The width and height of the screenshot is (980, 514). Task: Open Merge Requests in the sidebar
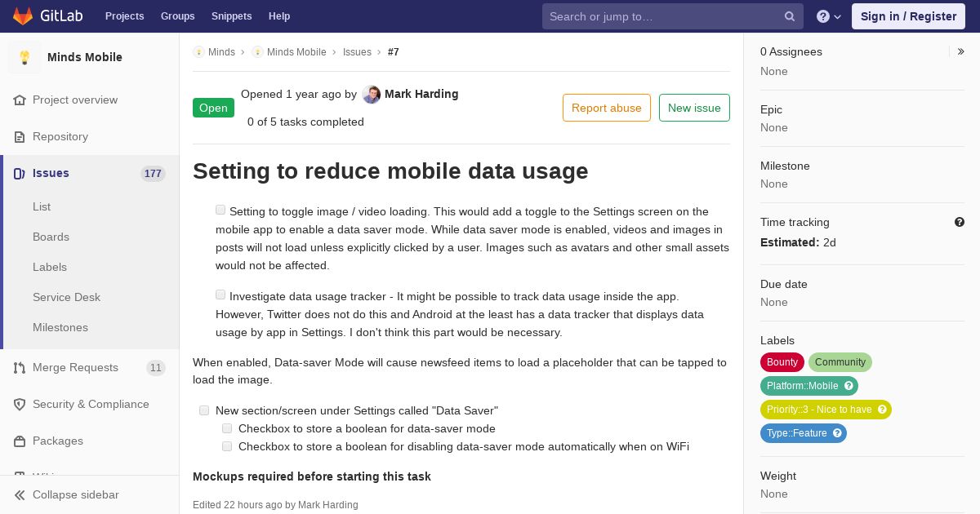pyautogui.click(x=75, y=367)
